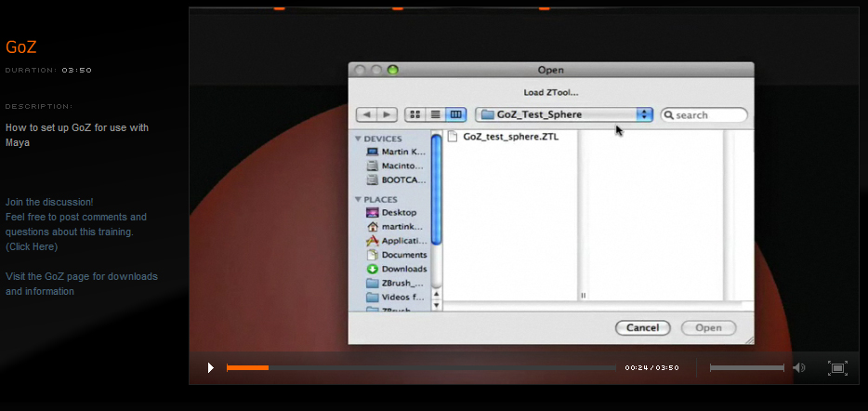
Task: Collapse the DEVICES sidebar section
Action: (358, 139)
